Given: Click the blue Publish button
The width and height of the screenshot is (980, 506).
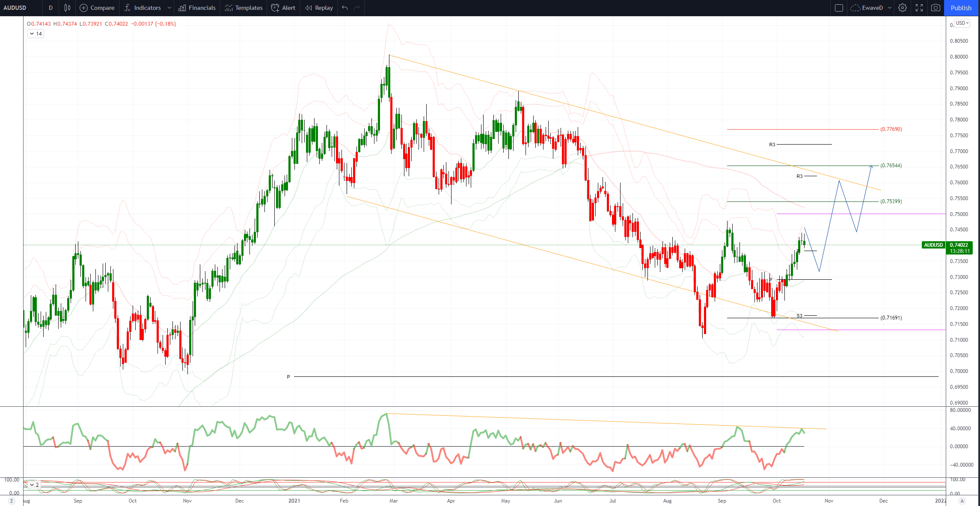Looking at the screenshot, I should tap(961, 8).
